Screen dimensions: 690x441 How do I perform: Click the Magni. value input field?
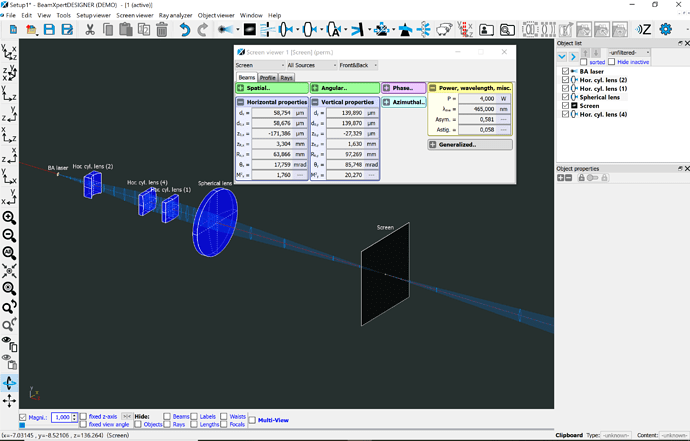pyautogui.click(x=62, y=417)
